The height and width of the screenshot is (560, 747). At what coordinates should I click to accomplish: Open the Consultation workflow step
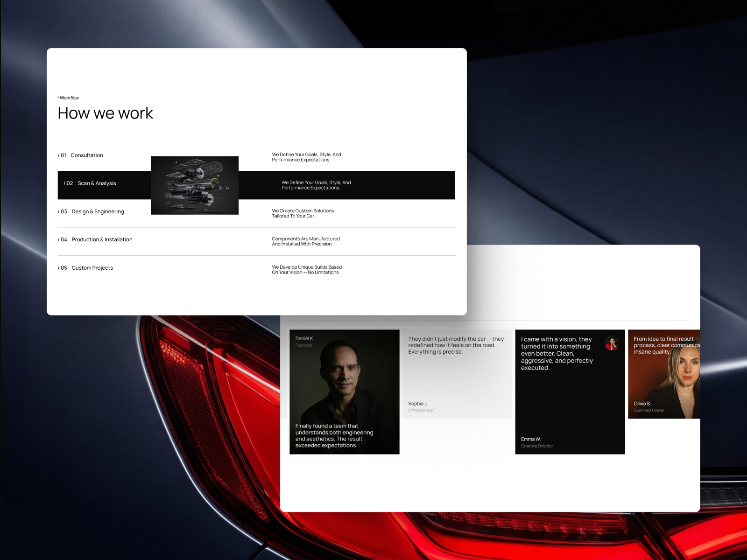click(x=256, y=157)
